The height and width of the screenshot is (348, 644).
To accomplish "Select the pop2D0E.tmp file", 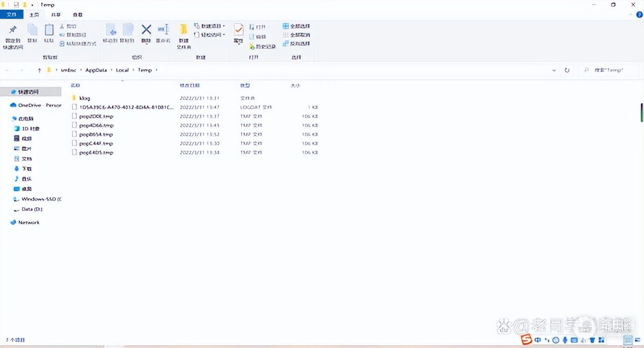I will click(96, 116).
